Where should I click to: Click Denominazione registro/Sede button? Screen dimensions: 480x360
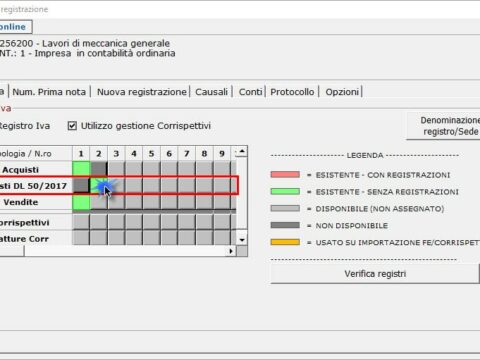point(443,126)
